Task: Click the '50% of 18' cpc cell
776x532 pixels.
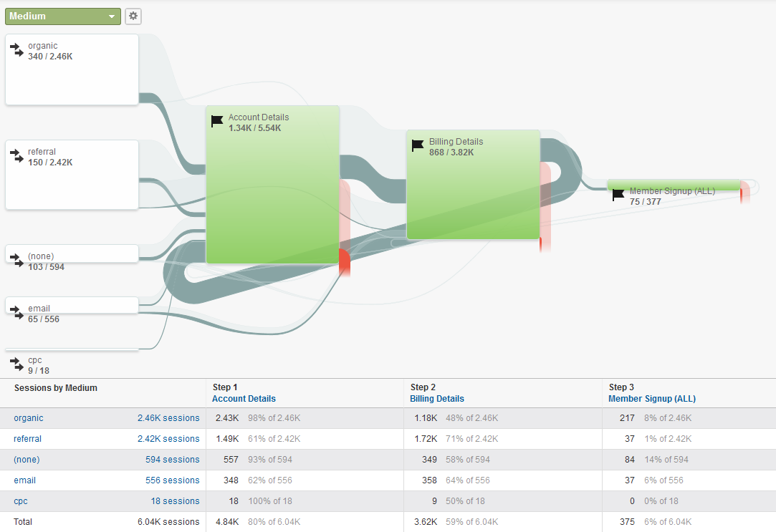Action: tap(465, 501)
